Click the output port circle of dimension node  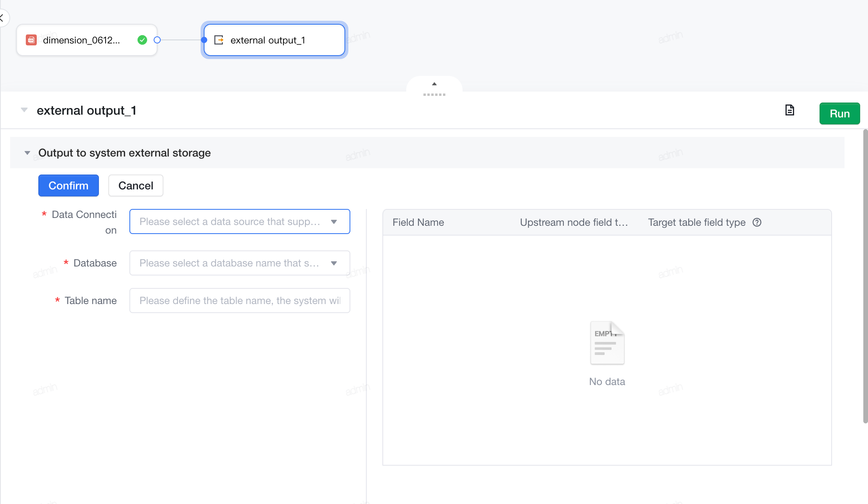point(157,40)
